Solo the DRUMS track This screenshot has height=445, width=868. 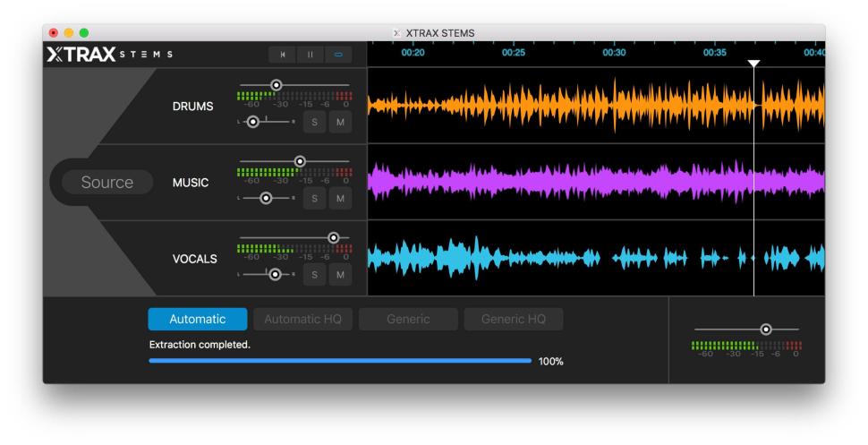(x=314, y=122)
